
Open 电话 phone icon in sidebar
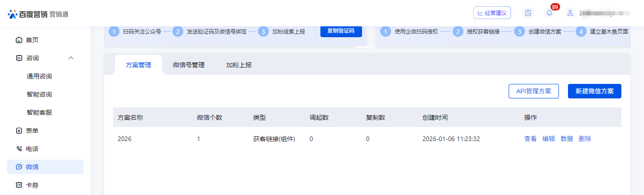19,149
